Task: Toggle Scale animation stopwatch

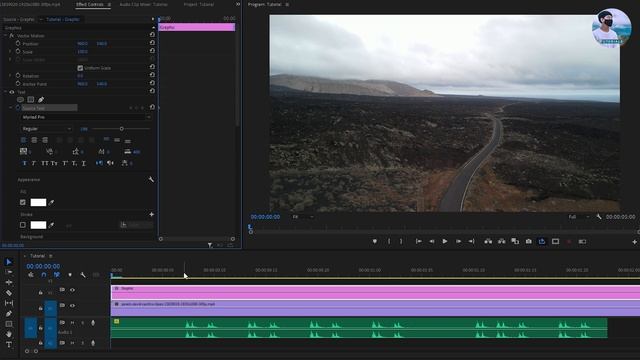Action: pyautogui.click(x=18, y=51)
